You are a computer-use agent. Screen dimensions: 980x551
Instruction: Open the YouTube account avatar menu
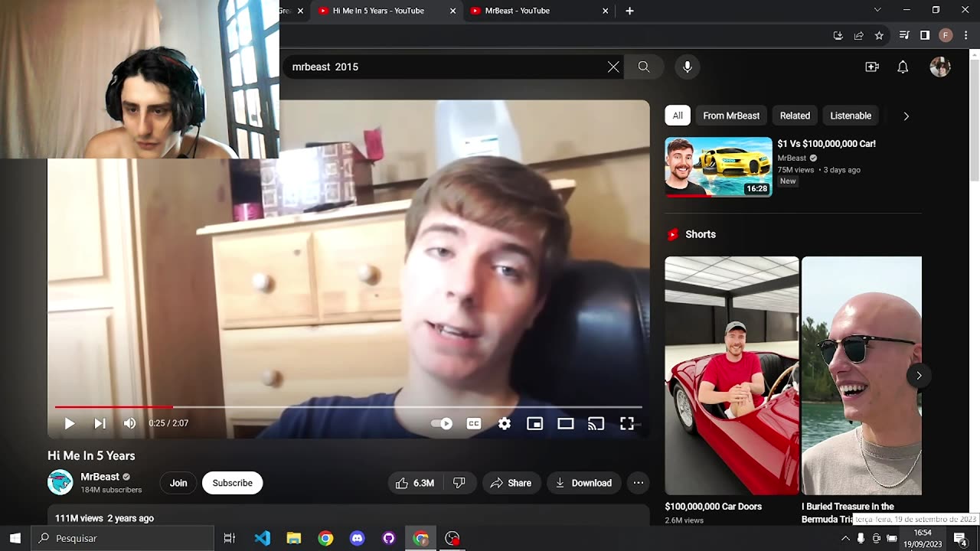(x=940, y=67)
